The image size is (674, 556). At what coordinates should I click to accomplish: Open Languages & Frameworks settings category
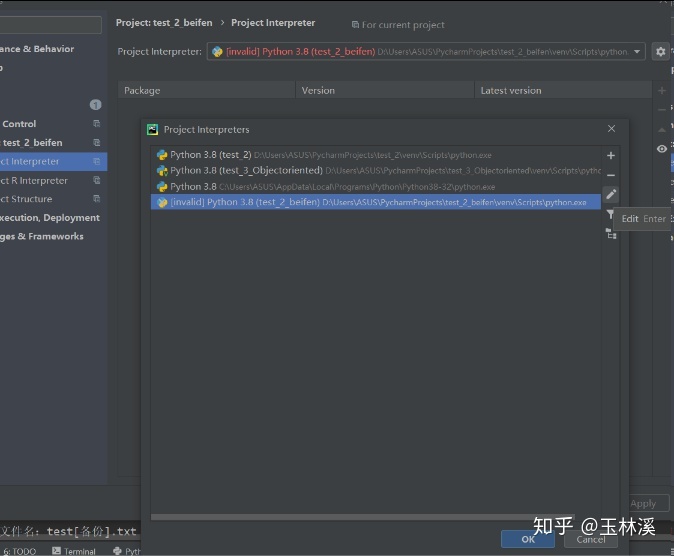[53, 237]
